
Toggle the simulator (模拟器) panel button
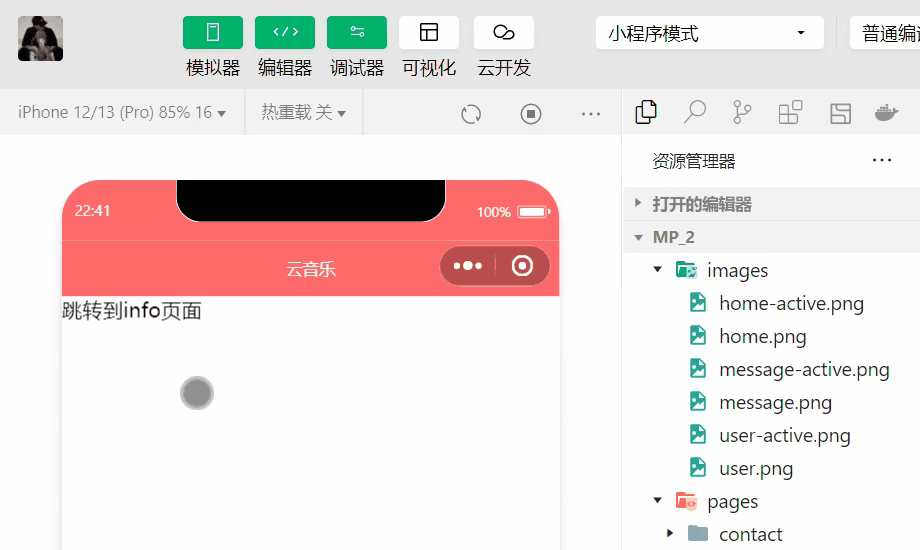coord(212,32)
